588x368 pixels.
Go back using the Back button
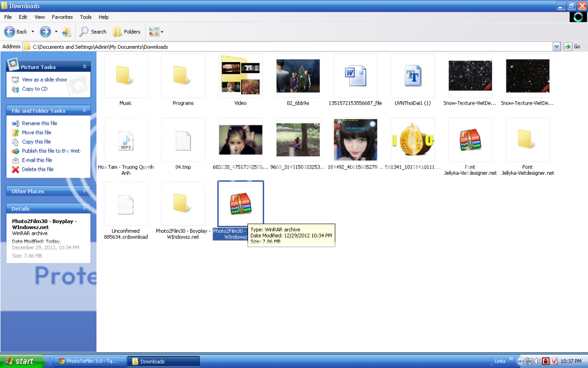pyautogui.click(x=16, y=32)
